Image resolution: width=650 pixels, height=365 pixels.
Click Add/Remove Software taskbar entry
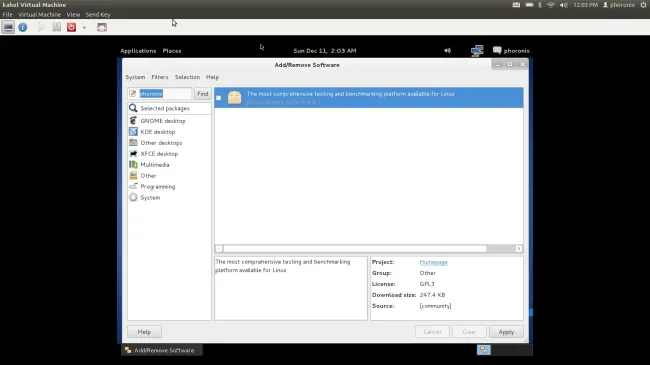point(162,350)
